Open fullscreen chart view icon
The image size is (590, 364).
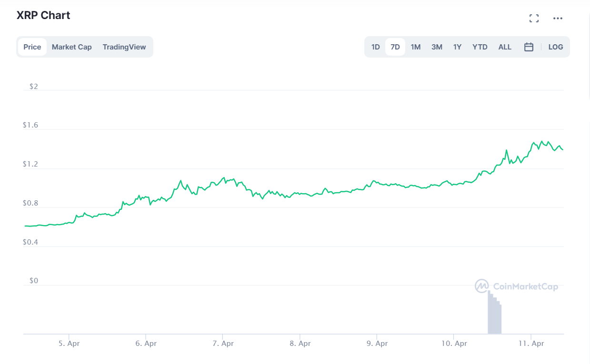click(x=534, y=19)
